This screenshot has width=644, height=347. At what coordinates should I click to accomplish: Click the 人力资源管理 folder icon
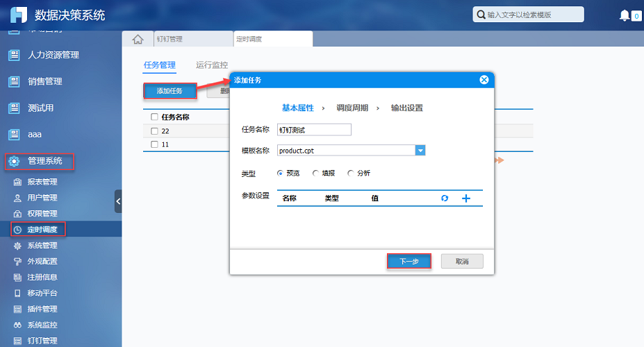tap(14, 55)
